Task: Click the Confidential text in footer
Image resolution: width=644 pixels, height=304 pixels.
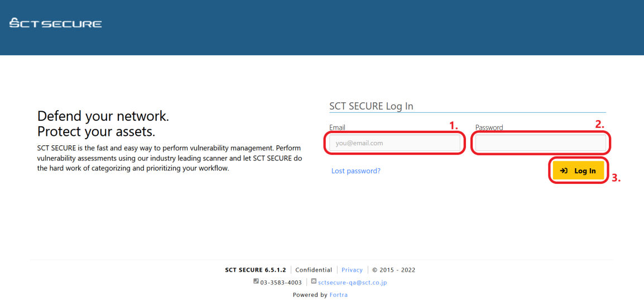Action: click(x=314, y=270)
